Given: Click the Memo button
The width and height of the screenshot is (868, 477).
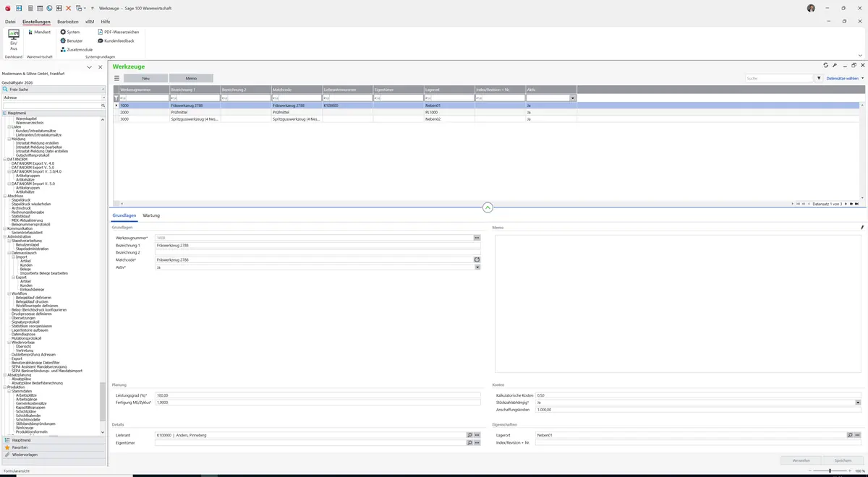Looking at the screenshot, I should click(x=192, y=78).
